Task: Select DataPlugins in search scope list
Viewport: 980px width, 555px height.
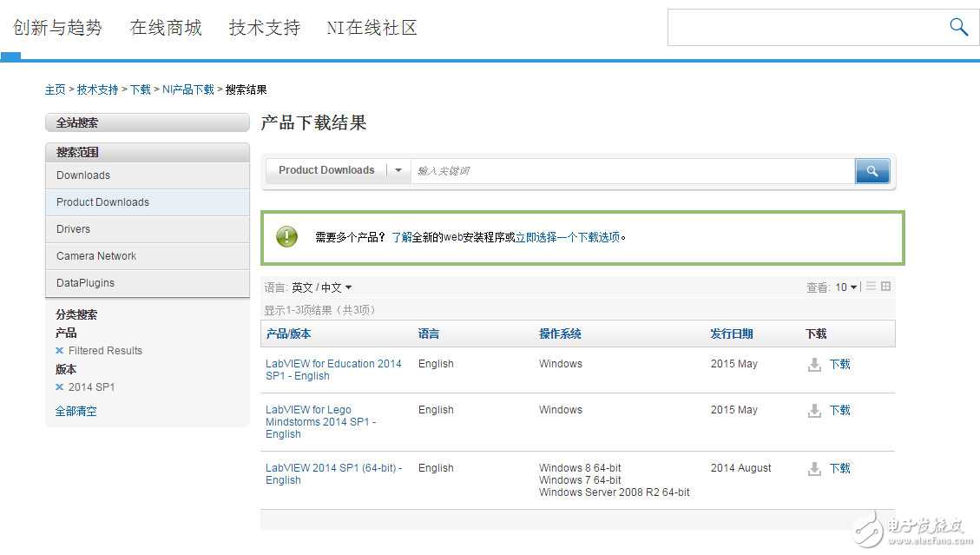Action: 148,283
